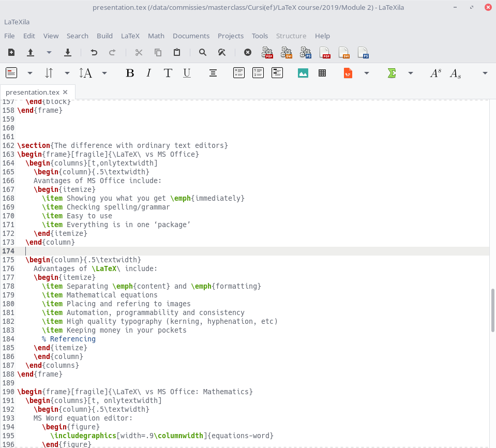496x448 pixels.
Task: Open the search magnifier tool
Action: pos(203,52)
